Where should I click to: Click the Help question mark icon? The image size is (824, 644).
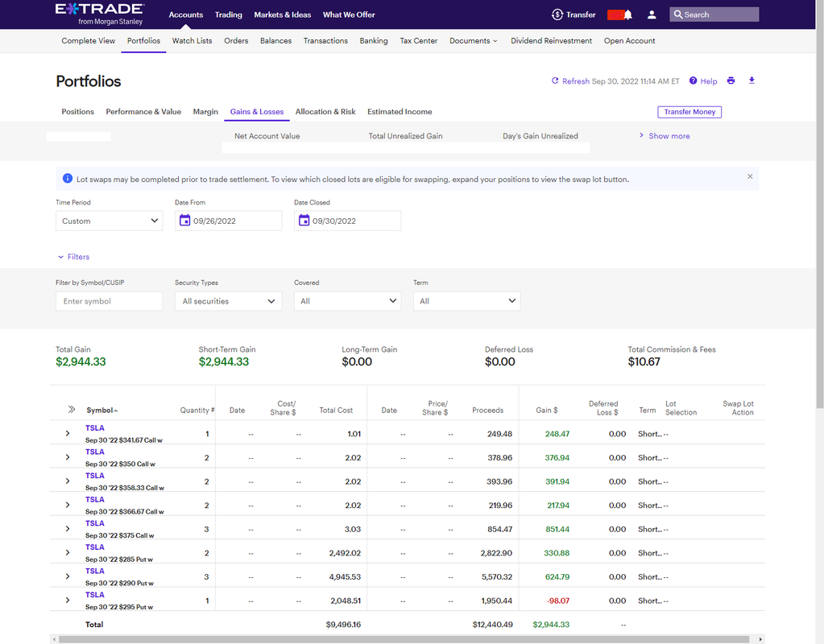pyautogui.click(x=694, y=80)
